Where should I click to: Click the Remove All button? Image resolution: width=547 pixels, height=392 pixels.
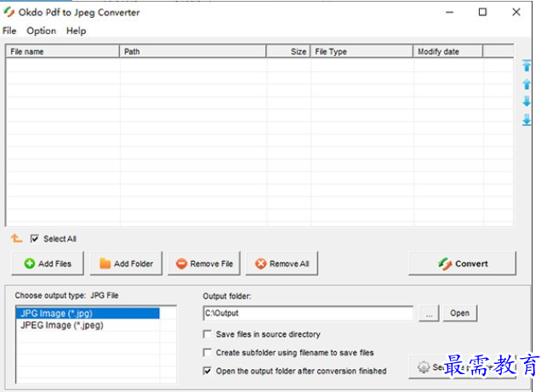282,264
